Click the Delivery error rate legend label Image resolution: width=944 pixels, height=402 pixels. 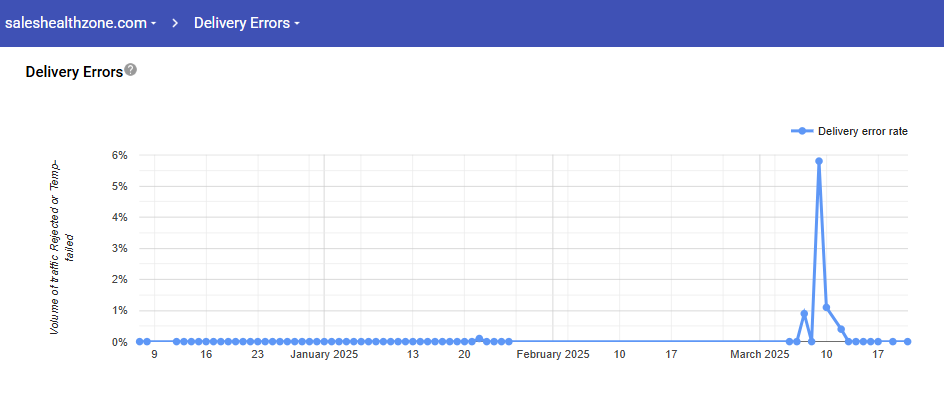862,131
